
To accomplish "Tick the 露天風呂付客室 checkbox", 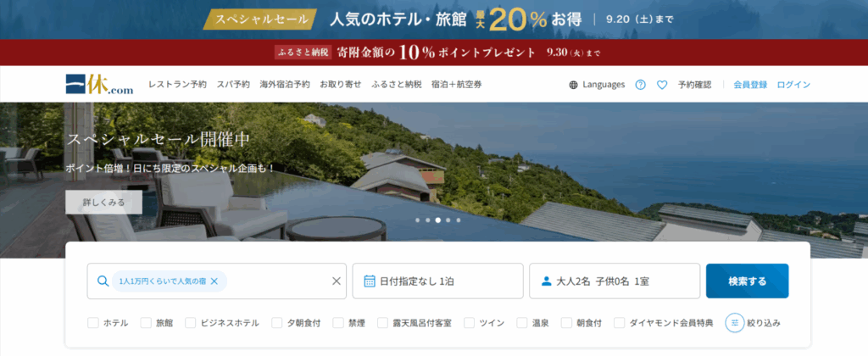I will click(x=382, y=323).
